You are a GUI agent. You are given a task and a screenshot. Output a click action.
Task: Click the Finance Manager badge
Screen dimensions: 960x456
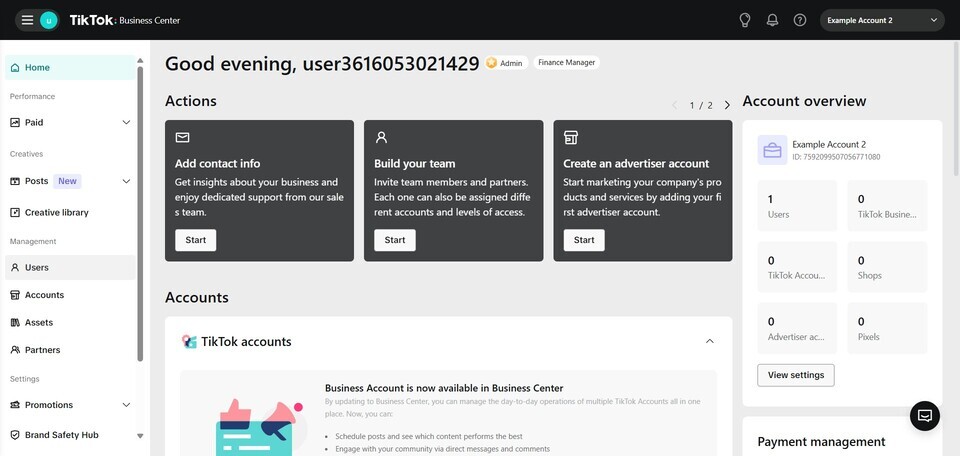pyautogui.click(x=566, y=62)
